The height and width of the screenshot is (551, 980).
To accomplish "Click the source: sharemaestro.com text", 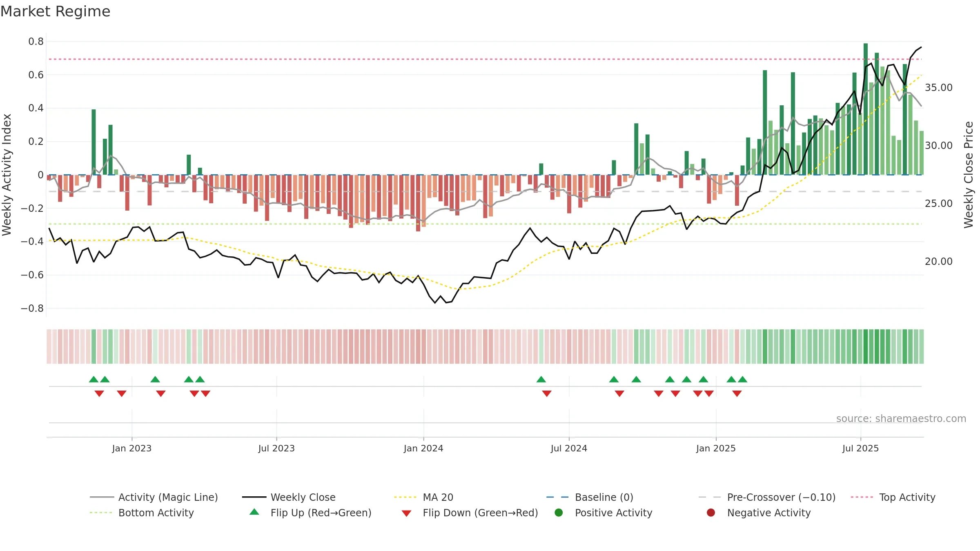I will pyautogui.click(x=901, y=418).
